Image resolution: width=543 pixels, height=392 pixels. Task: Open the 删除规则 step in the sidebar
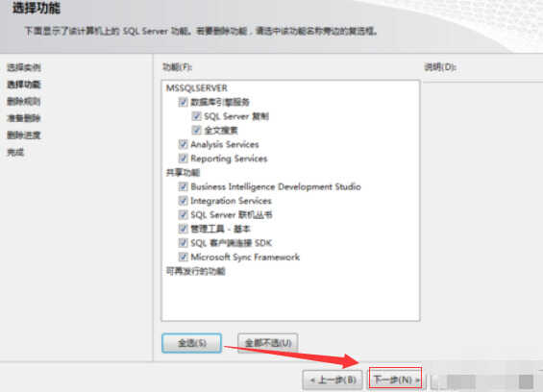click(24, 101)
